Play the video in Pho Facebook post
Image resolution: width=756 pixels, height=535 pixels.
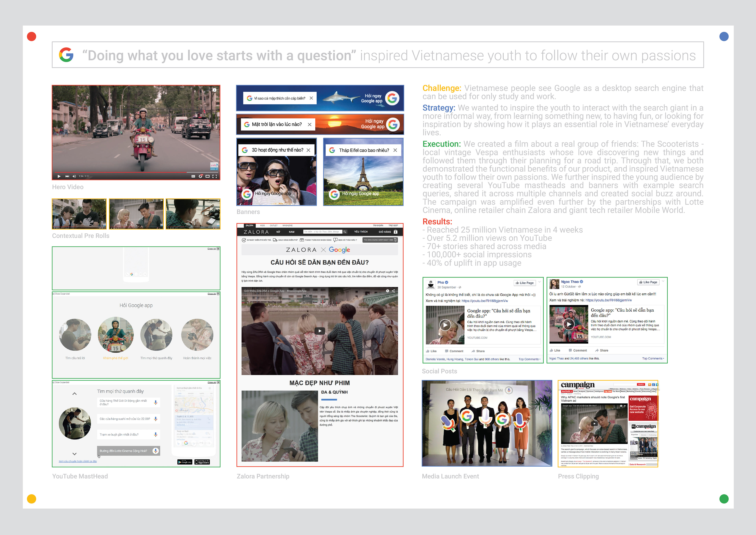(x=445, y=325)
